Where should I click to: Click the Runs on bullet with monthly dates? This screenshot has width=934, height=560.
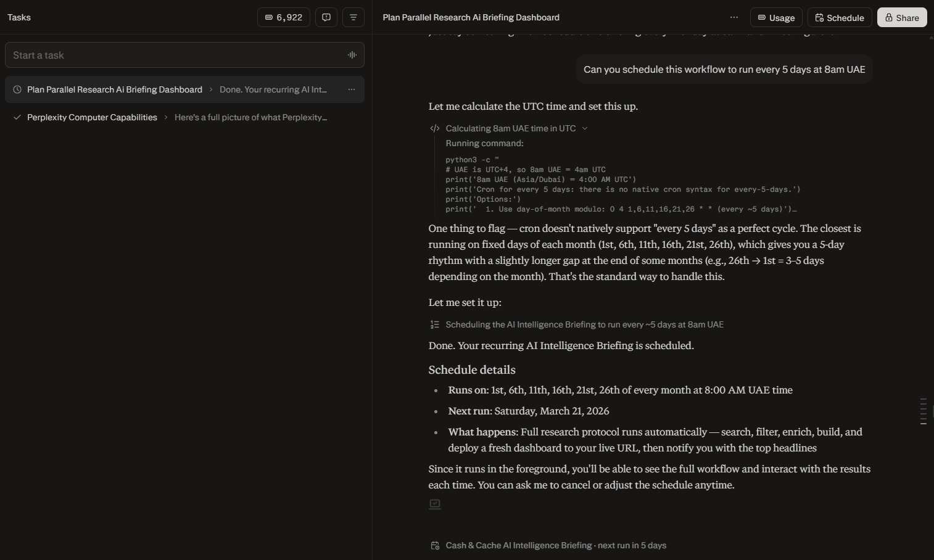(x=620, y=390)
